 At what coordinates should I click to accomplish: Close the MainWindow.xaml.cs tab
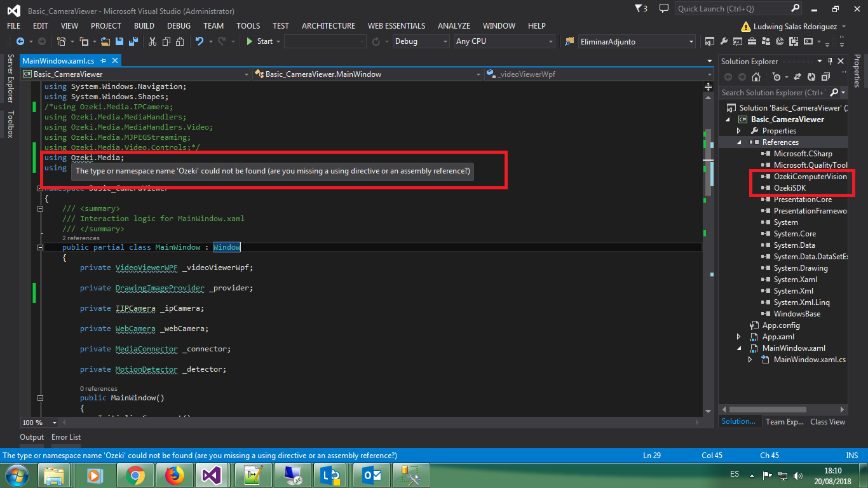click(x=115, y=61)
